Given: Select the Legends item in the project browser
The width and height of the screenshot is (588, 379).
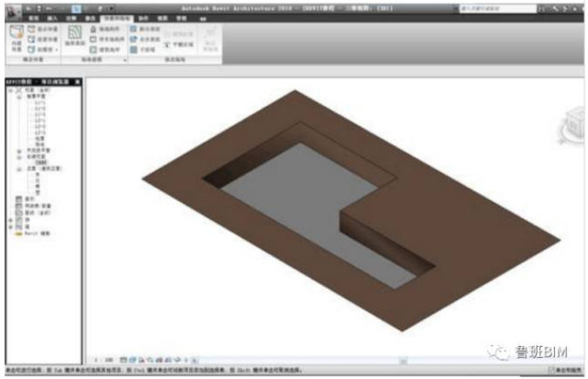Looking at the screenshot, I should click(30, 199).
